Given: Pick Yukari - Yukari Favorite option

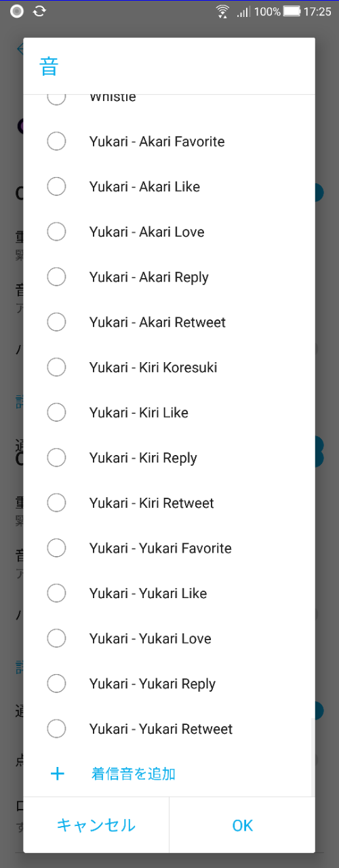Looking at the screenshot, I should [169, 548].
